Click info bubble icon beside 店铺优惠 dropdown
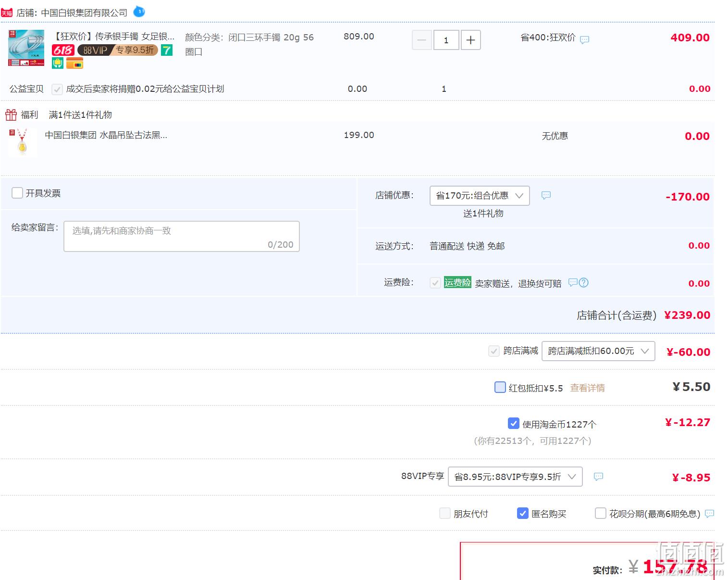The height and width of the screenshot is (580, 728). (x=546, y=195)
